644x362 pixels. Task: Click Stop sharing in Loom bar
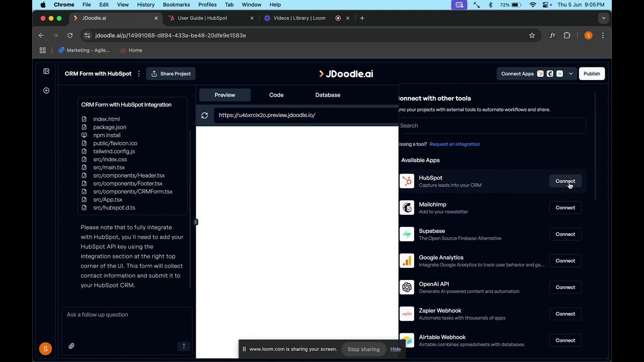click(364, 349)
